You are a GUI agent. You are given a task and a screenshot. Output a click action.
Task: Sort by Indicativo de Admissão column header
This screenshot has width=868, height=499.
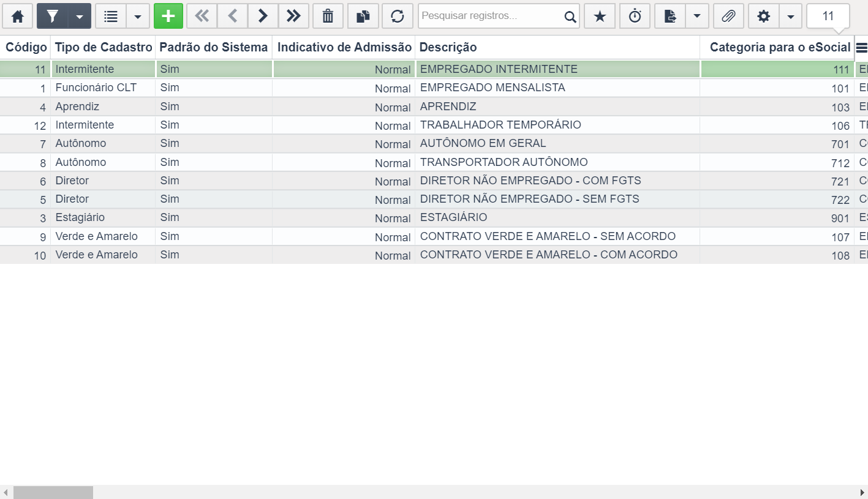(x=344, y=47)
